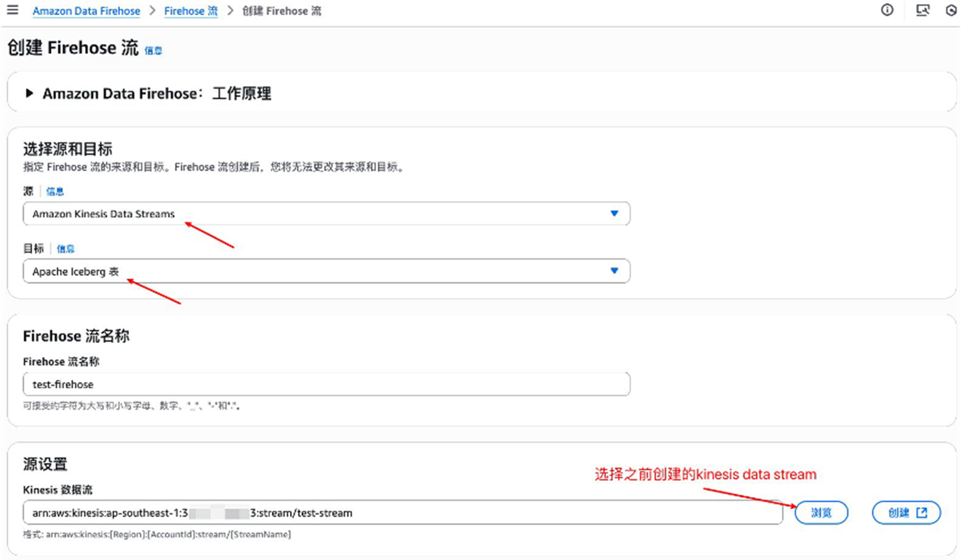The height and width of the screenshot is (560, 961).
Task: Open the hamburger navigation menu
Action: click(13, 10)
